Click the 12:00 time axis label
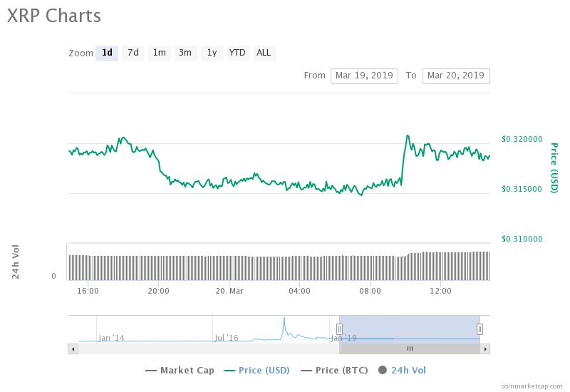The height and width of the screenshot is (392, 570). [x=440, y=292]
